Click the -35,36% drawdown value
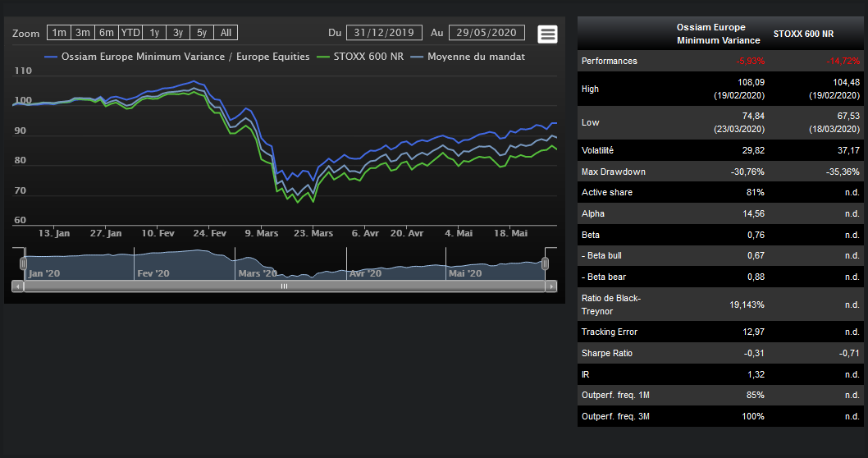The height and width of the screenshot is (458, 868). click(x=843, y=172)
